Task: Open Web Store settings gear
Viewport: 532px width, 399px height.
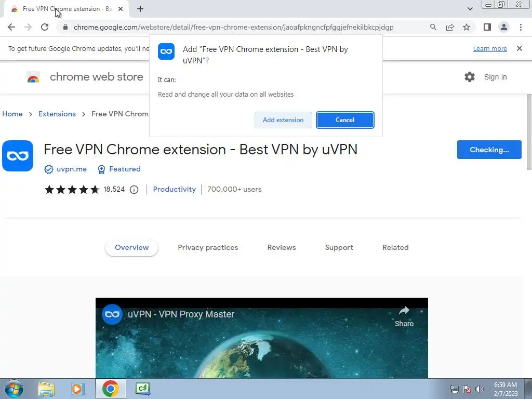Action: coord(470,77)
